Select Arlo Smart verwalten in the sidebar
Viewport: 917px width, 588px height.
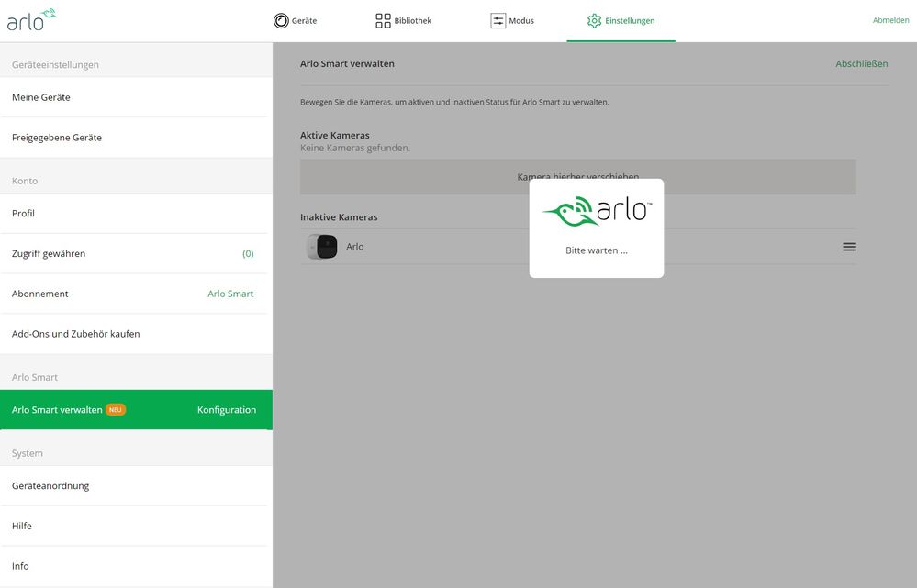(x=136, y=410)
